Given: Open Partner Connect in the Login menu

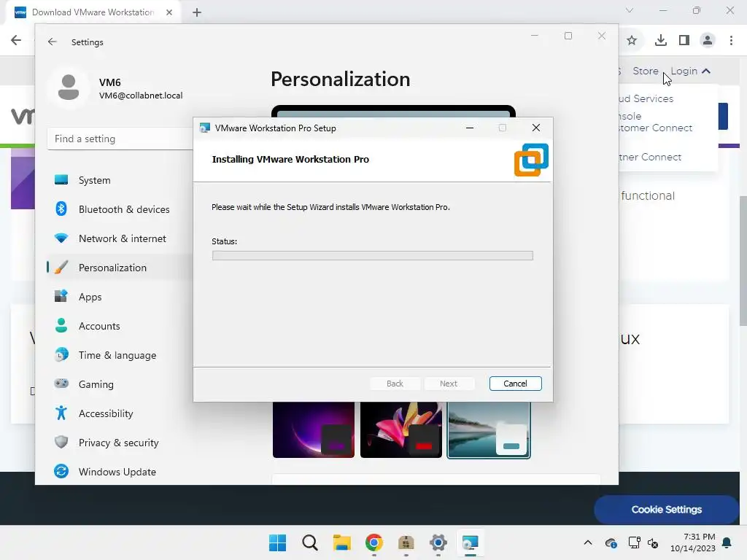Looking at the screenshot, I should pos(650,157).
